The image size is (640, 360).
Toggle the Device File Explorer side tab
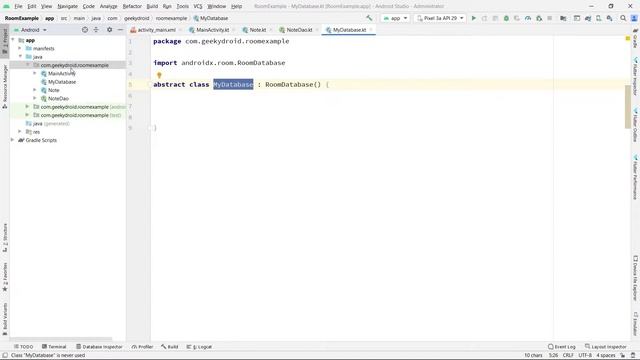tap(636, 278)
